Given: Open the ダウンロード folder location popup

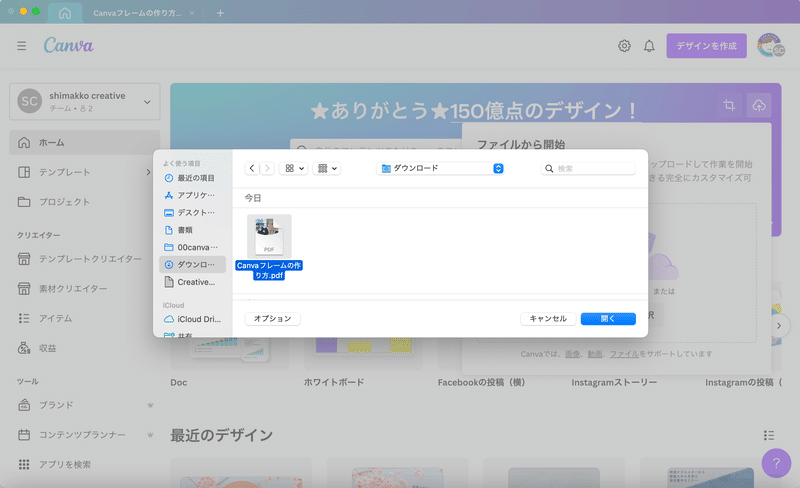Looking at the screenshot, I should [440, 168].
